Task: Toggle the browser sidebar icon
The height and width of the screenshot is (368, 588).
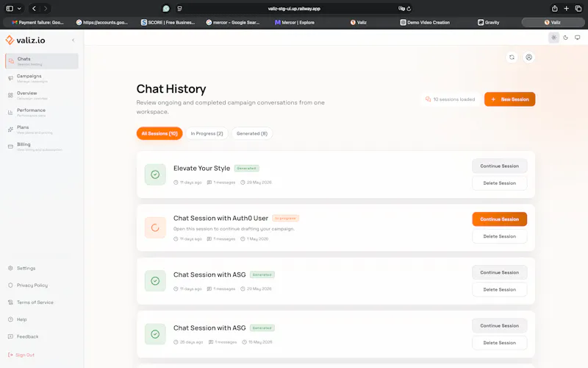Action: coord(10,8)
